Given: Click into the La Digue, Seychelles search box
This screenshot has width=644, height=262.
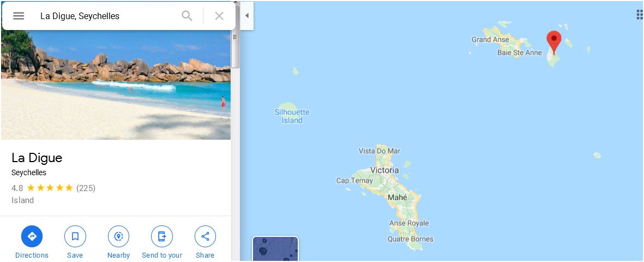Looking at the screenshot, I should coord(107,16).
